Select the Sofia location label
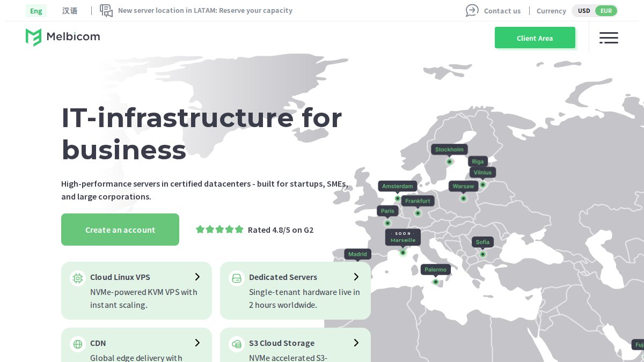Image resolution: width=644 pixels, height=362 pixels. 482,242
